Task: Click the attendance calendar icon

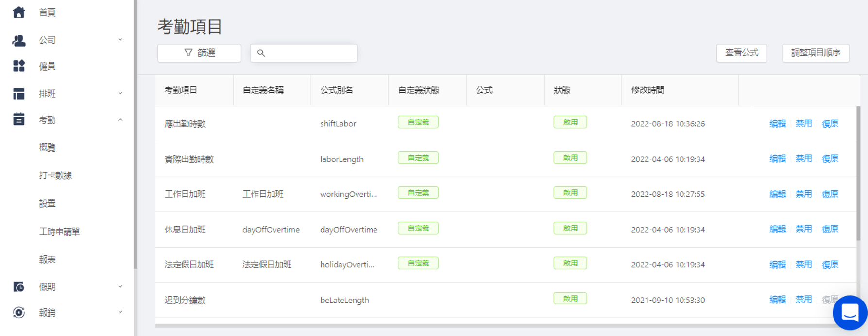Action: (x=18, y=120)
